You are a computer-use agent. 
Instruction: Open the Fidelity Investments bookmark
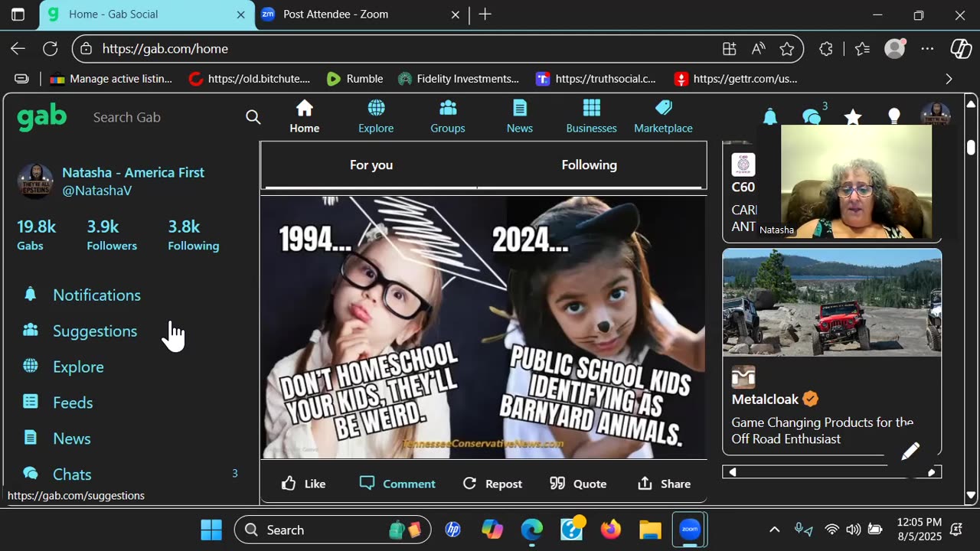(x=459, y=79)
